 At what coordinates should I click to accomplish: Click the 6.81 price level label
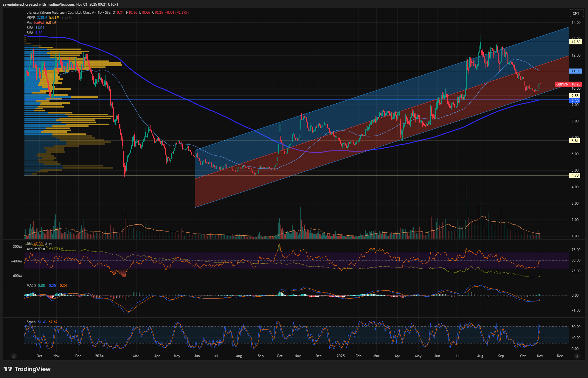575,141
